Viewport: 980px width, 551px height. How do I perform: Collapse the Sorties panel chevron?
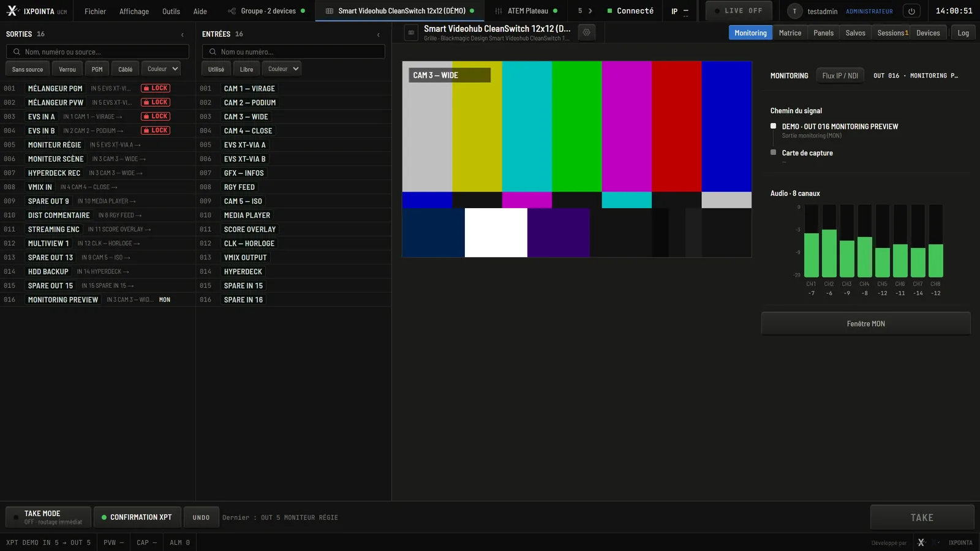(x=183, y=34)
